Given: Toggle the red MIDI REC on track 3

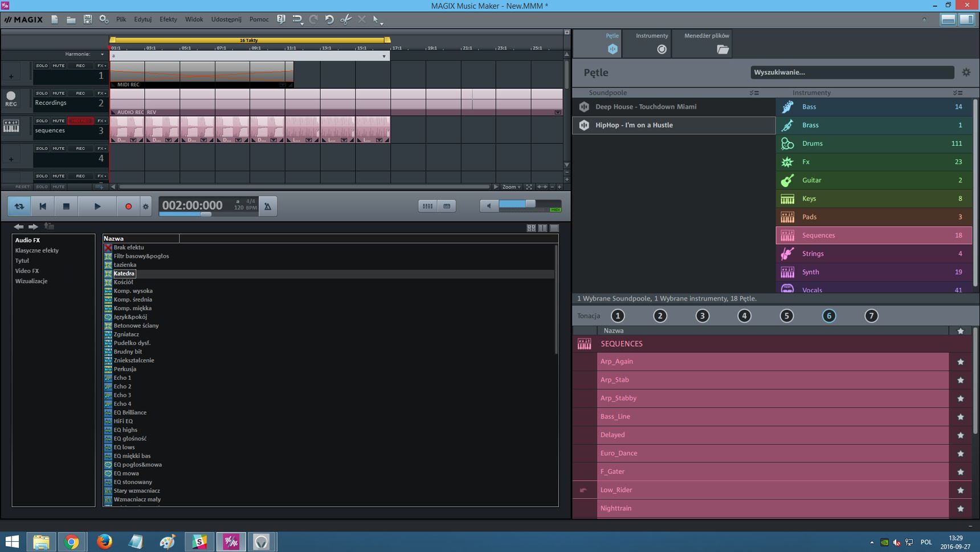Looking at the screenshot, I should 80,121.
